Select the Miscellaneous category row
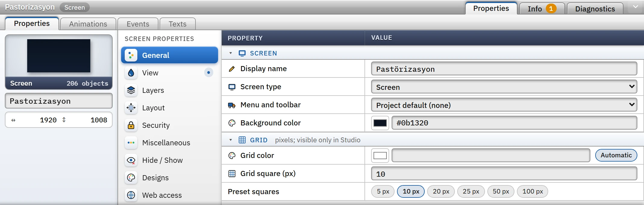Image resolution: width=644 pixels, height=205 pixels. (169, 143)
